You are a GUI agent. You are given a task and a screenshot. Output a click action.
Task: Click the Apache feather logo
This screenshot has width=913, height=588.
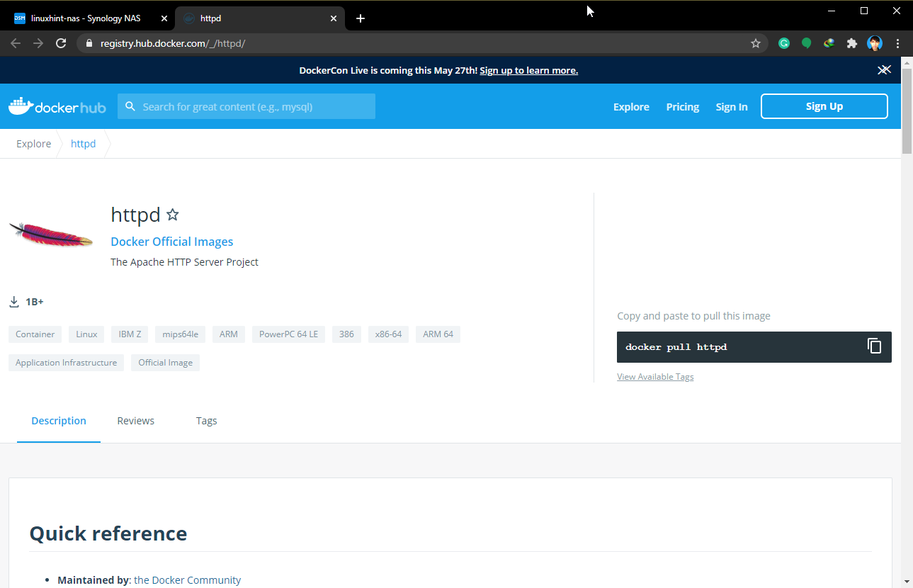pos(51,234)
